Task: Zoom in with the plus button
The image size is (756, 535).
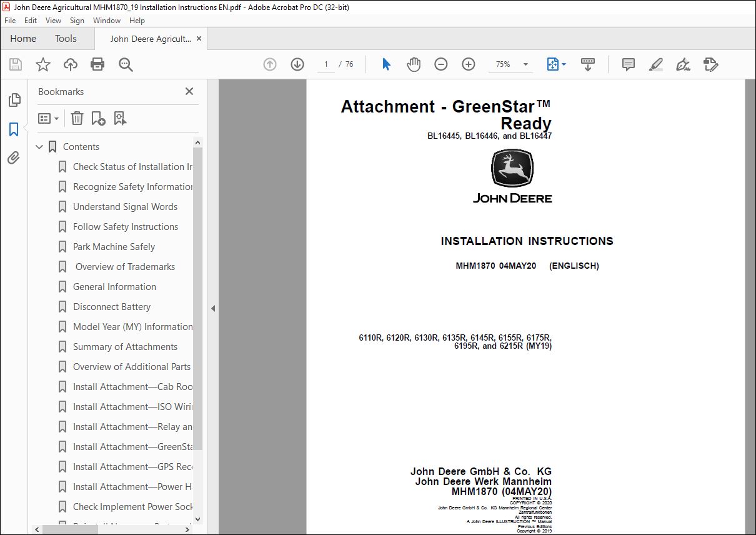Action: [469, 64]
